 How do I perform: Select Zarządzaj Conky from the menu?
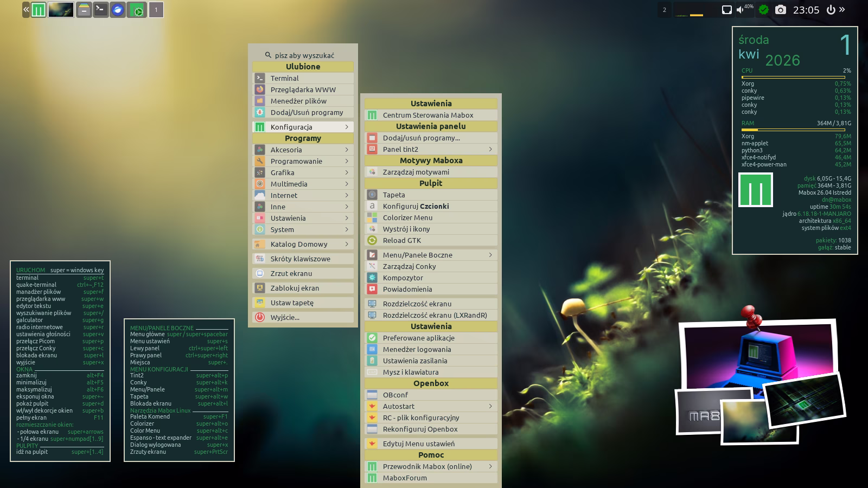[409, 266]
